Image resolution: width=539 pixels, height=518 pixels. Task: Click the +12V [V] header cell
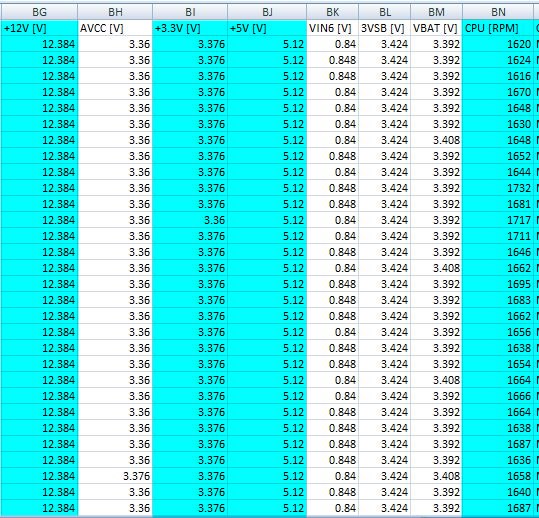pyautogui.click(x=40, y=28)
